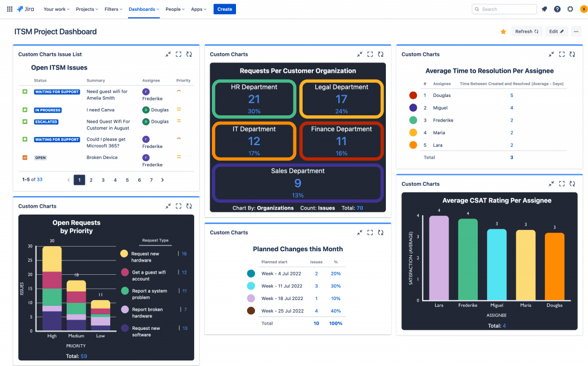Open the app switcher grid icon
588x366 pixels.
point(10,9)
